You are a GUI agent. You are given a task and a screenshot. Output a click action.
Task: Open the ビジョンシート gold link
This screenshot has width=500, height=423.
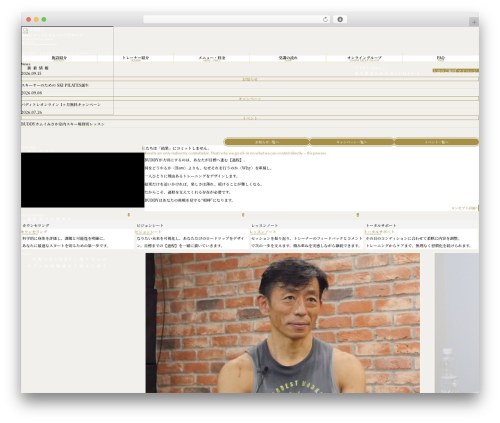point(149,232)
